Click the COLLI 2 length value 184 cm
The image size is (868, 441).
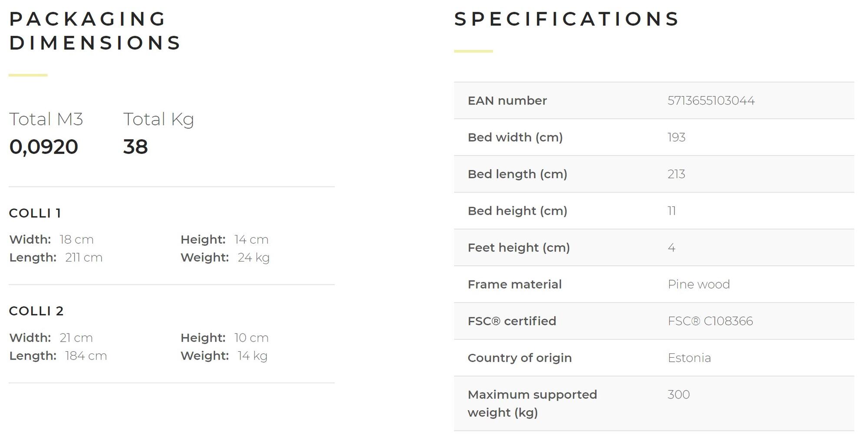point(86,356)
